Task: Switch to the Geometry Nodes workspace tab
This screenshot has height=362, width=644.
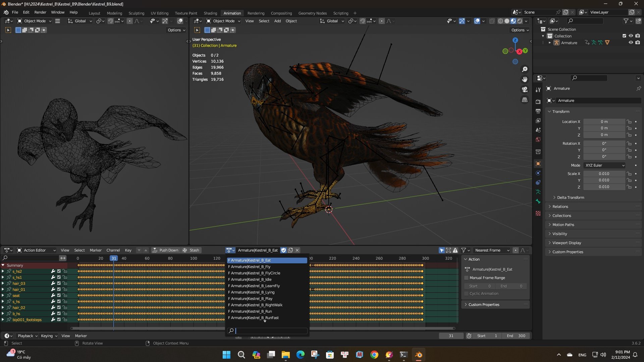Action: point(312,13)
